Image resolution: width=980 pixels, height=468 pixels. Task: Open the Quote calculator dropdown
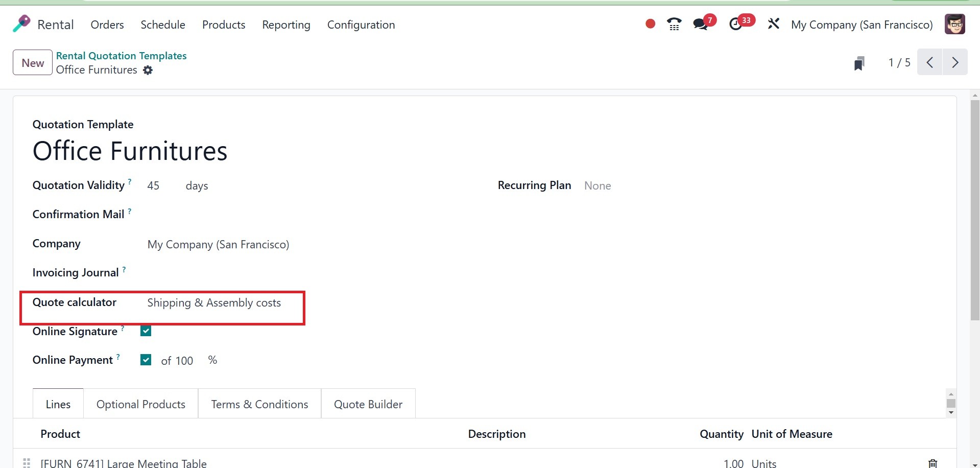pyautogui.click(x=214, y=303)
